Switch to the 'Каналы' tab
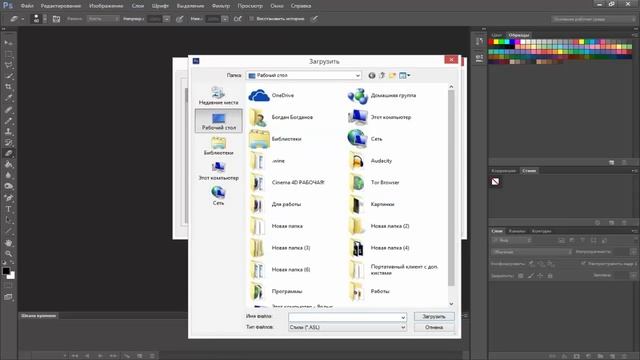Screen dimensions: 640x360 517,231
